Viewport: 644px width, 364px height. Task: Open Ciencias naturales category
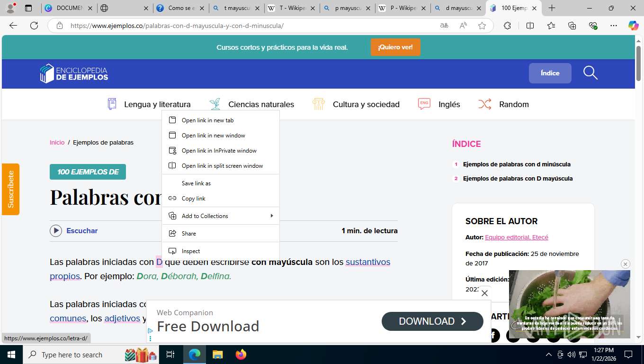point(252,104)
